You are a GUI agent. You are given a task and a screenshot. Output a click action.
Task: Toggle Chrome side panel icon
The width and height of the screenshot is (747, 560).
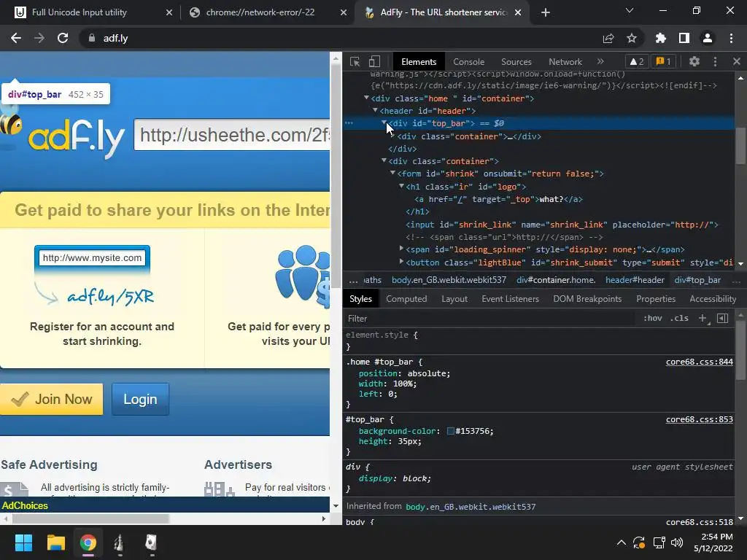pyautogui.click(x=684, y=38)
